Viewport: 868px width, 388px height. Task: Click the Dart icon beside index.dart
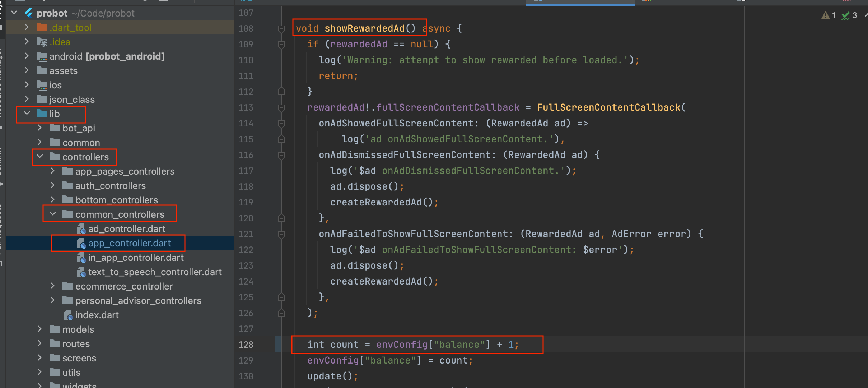(68, 315)
